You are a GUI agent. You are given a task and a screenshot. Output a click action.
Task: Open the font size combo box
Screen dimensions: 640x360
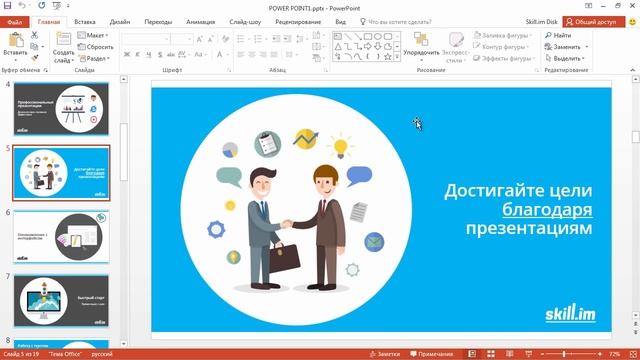(182, 39)
